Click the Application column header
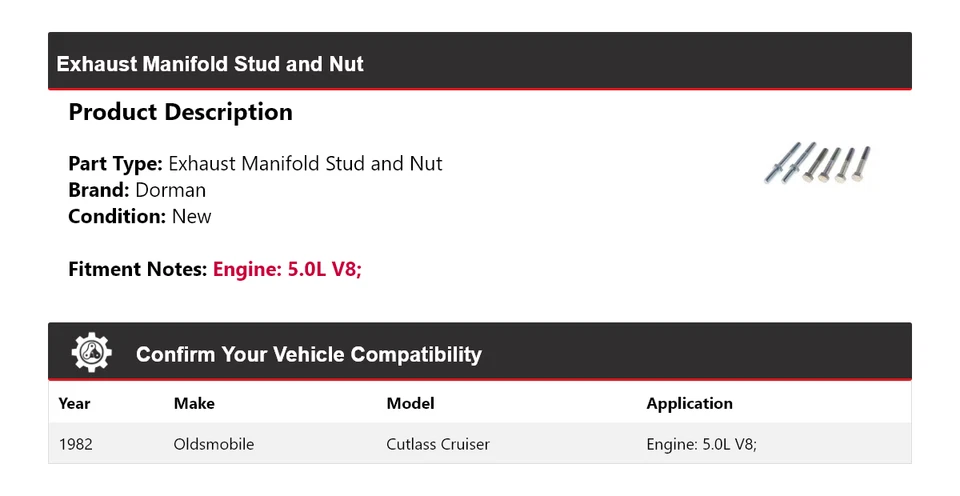The height and width of the screenshot is (496, 960). click(689, 404)
